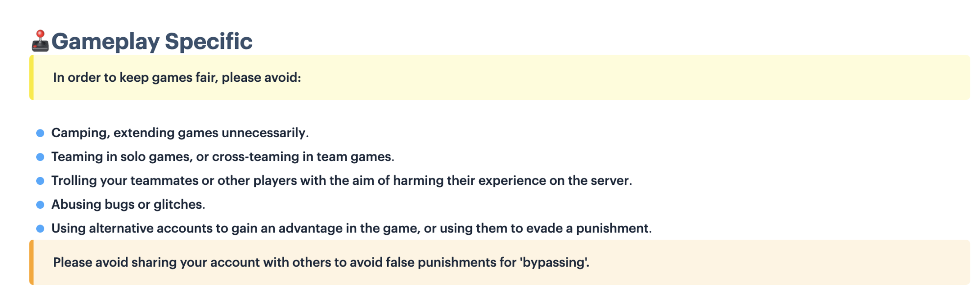
Task: Click the 'Camping, extending games unnecessarily' line
Action: coord(180,133)
